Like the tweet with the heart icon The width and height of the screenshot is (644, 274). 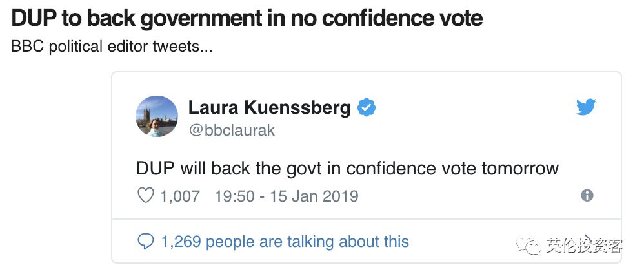(146, 195)
